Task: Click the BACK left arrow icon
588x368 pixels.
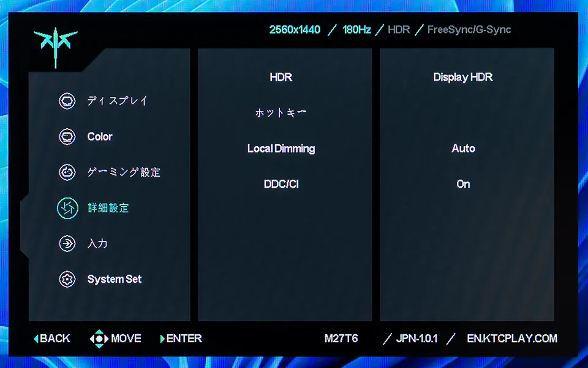Action: (36, 339)
